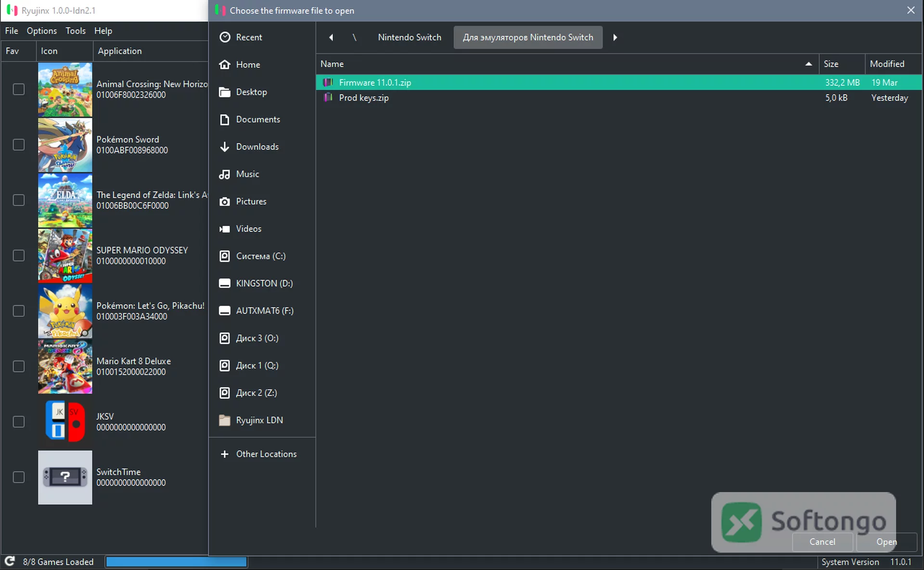Click the games loading progress bar

tap(176, 561)
